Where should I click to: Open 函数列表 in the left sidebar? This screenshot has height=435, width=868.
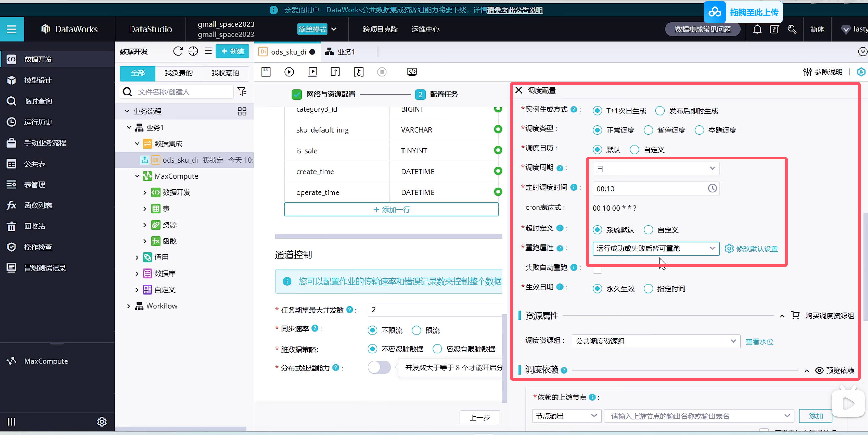[38, 205]
